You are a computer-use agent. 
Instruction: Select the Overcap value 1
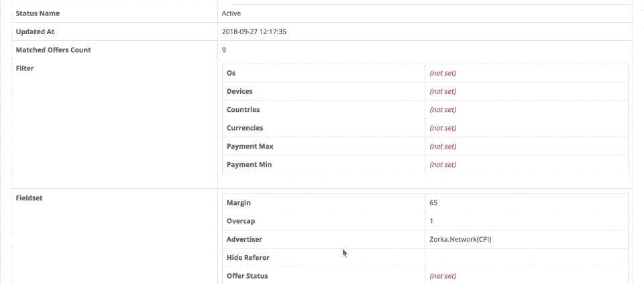[x=431, y=221]
